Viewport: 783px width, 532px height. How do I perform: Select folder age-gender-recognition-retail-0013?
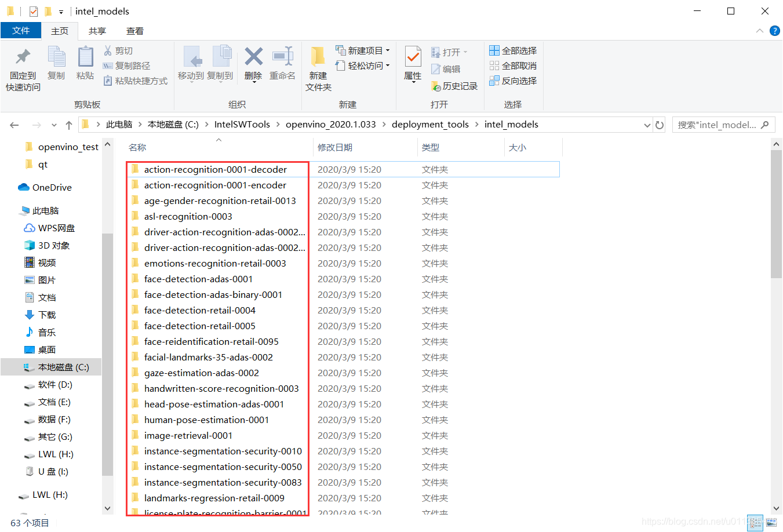220,201
